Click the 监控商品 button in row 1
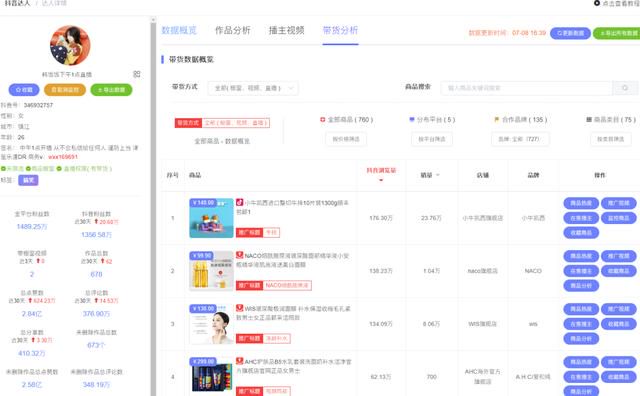This screenshot has width=640, height=396. coord(619,218)
